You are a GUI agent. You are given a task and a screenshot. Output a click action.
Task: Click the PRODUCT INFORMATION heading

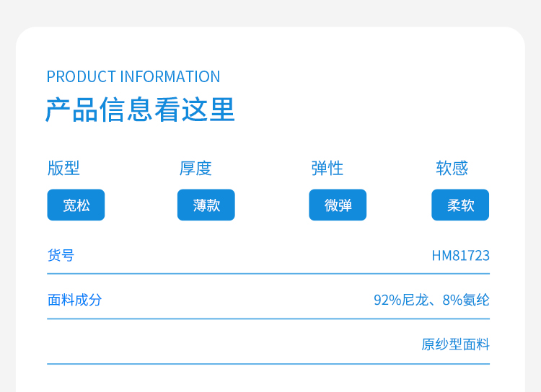coord(133,76)
